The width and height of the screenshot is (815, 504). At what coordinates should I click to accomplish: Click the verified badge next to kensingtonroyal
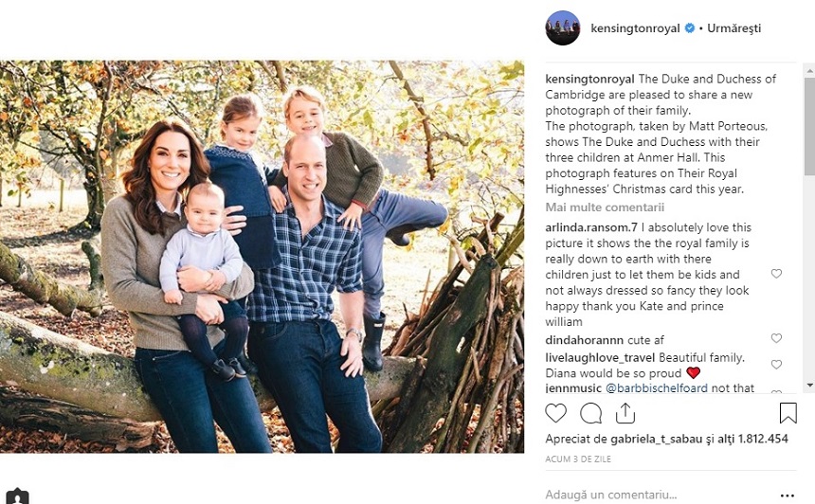690,28
